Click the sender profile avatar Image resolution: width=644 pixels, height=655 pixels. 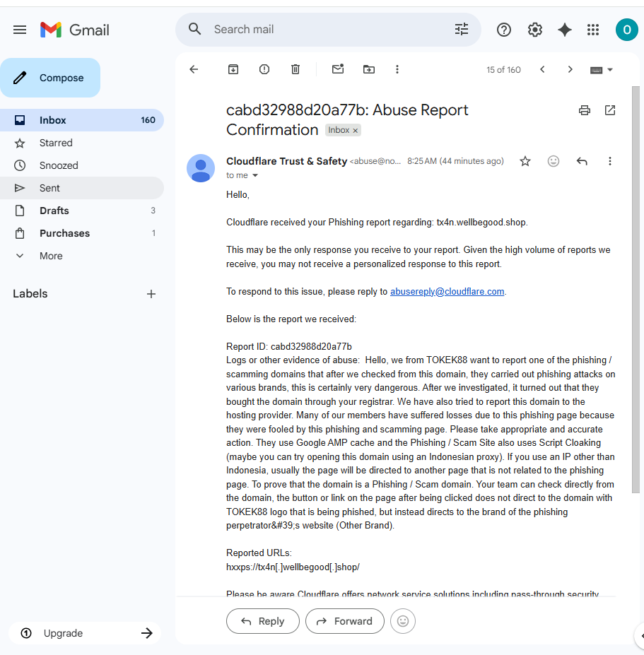point(201,168)
